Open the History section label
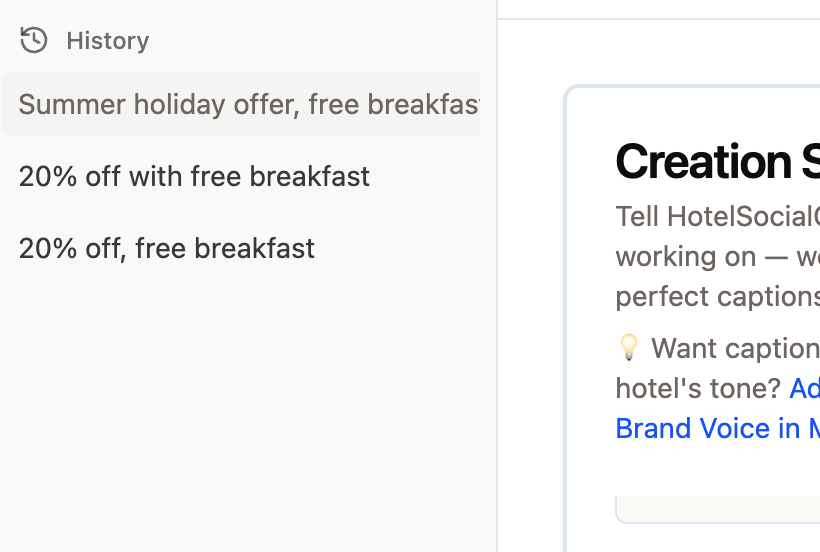Image resolution: width=820 pixels, height=552 pixels. point(107,41)
